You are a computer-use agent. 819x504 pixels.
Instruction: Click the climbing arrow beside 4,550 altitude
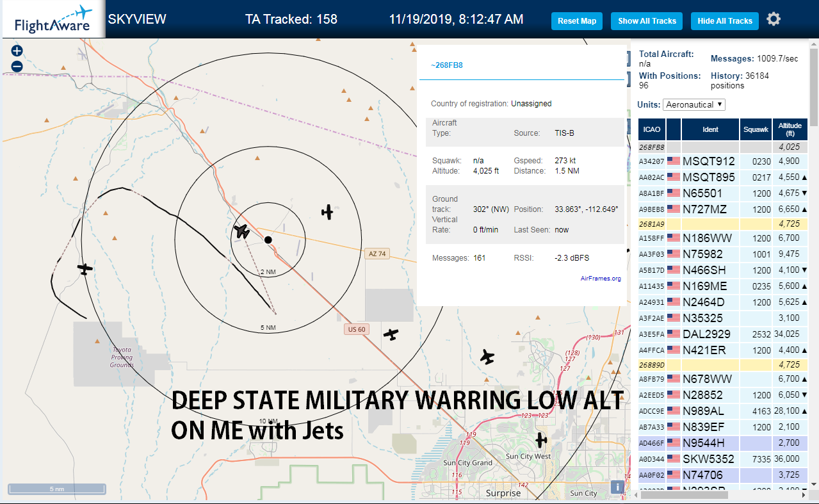point(804,177)
